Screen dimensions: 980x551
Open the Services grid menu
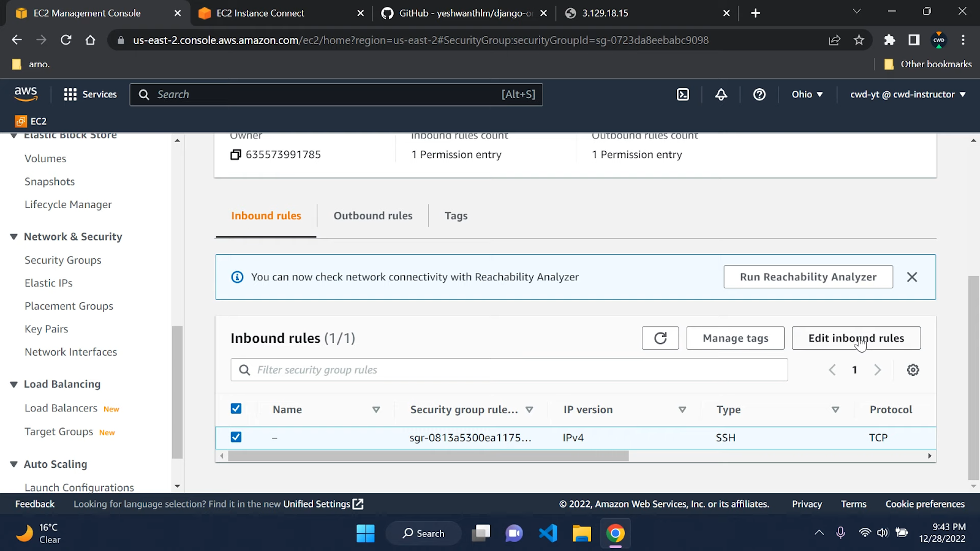tap(90, 94)
